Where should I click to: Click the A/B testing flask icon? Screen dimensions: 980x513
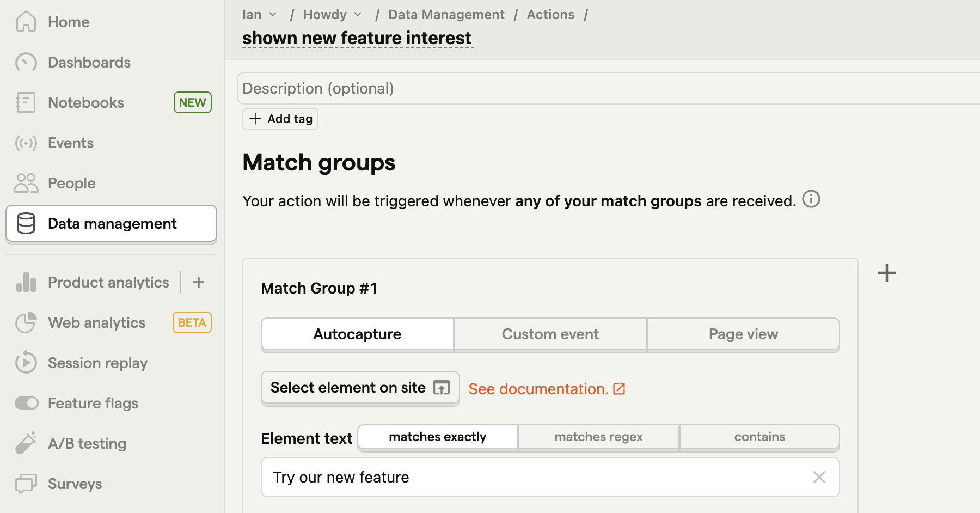point(26,443)
